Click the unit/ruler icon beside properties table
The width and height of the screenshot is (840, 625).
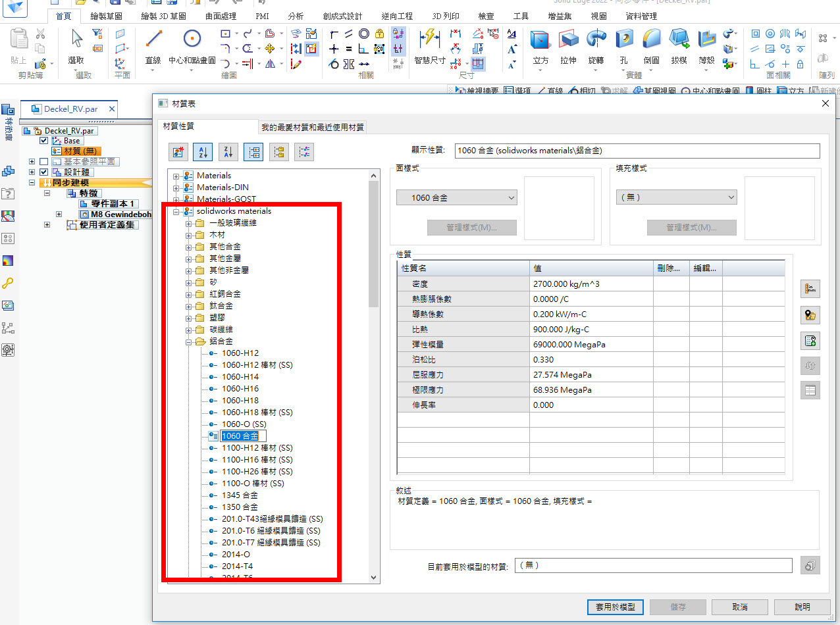pyautogui.click(x=810, y=289)
